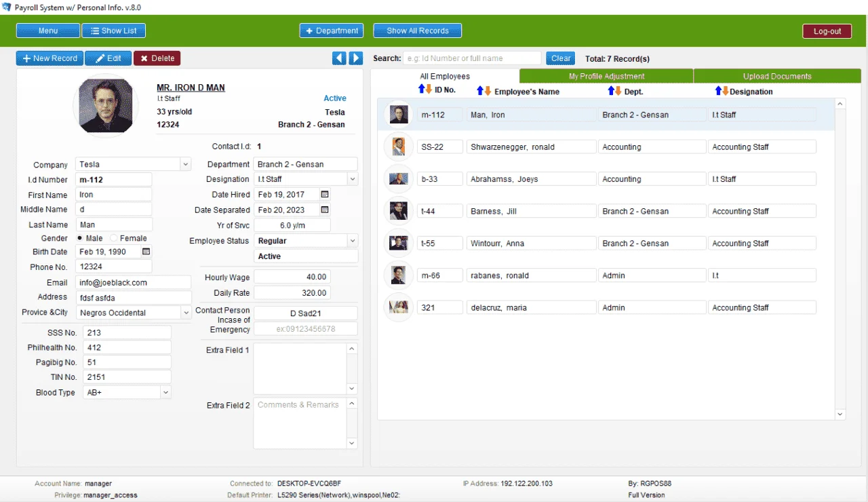This screenshot has height=502, width=868.
Task: Click photo of employee m-112 in list
Action: 399,114
